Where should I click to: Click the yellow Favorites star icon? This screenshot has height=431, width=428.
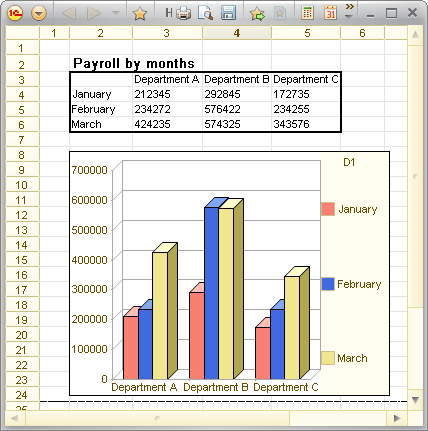pos(140,13)
